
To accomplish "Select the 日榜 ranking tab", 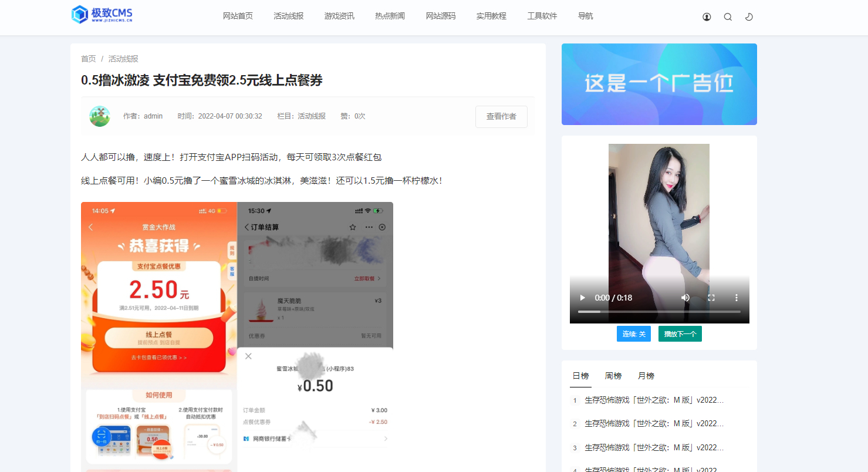I will point(580,376).
